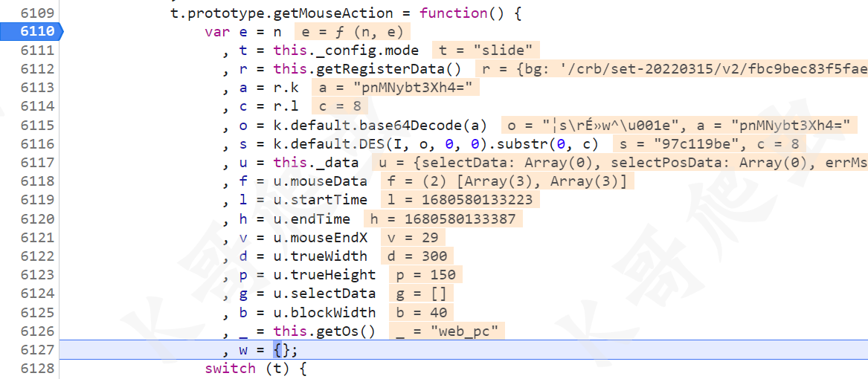The height and width of the screenshot is (379, 868).
Task: Click line number 6116 in the gutter
Action: click(38, 144)
